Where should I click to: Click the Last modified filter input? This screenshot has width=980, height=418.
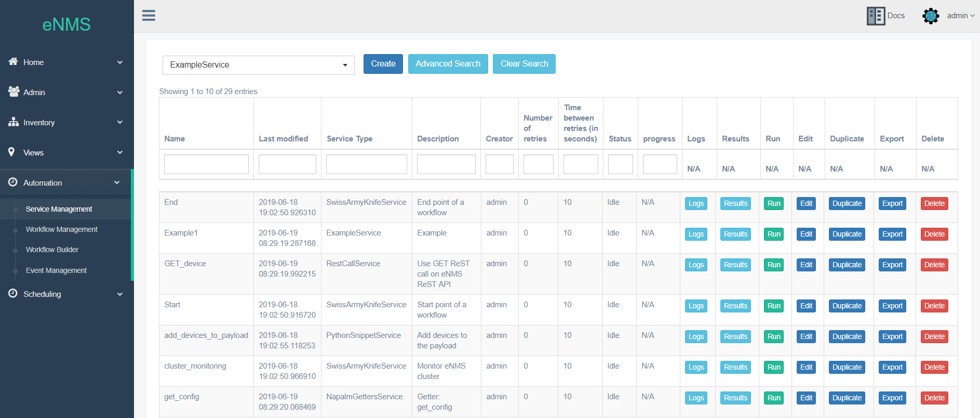point(287,164)
